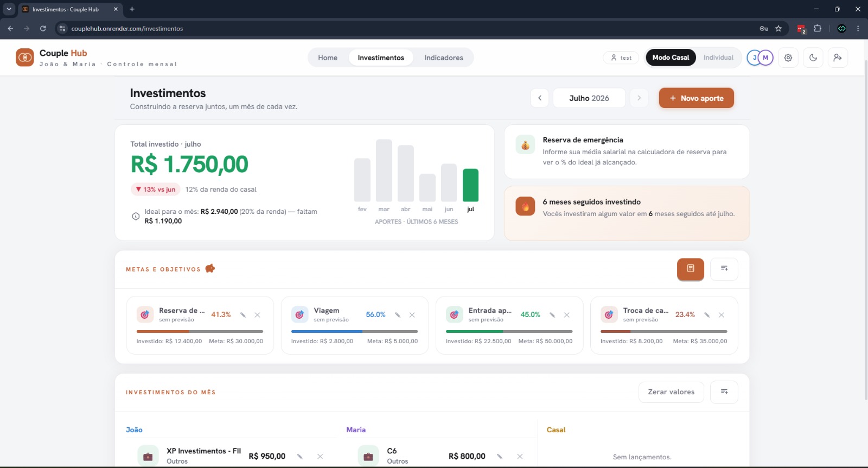Click the page vertical scrollbar
Screen dimensions: 868x468
click(865, 231)
